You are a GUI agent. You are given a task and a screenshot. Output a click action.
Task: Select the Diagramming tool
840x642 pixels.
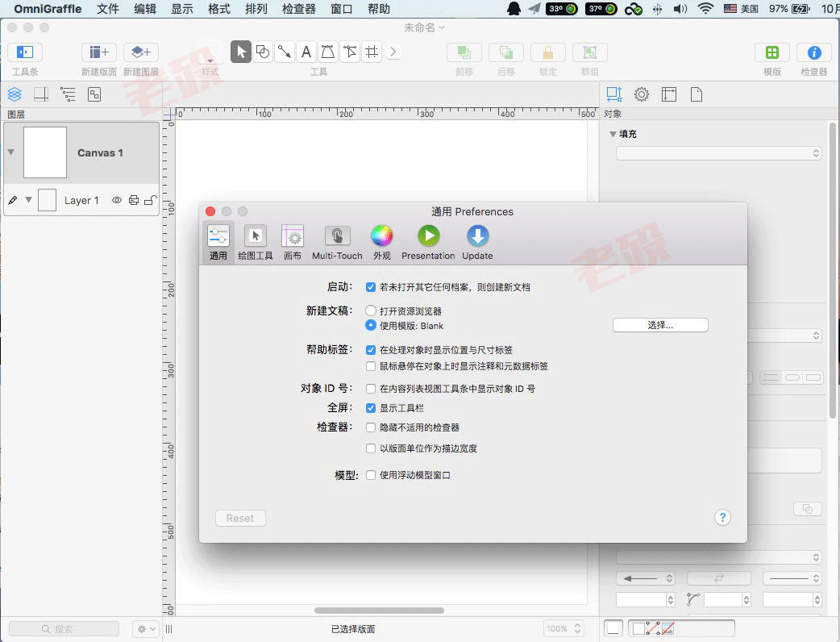pyautogui.click(x=350, y=52)
